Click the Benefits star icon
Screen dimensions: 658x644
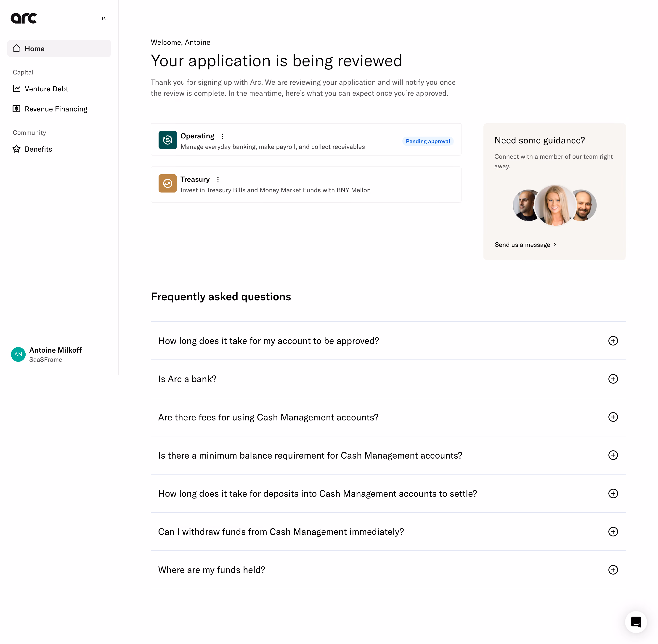17,149
